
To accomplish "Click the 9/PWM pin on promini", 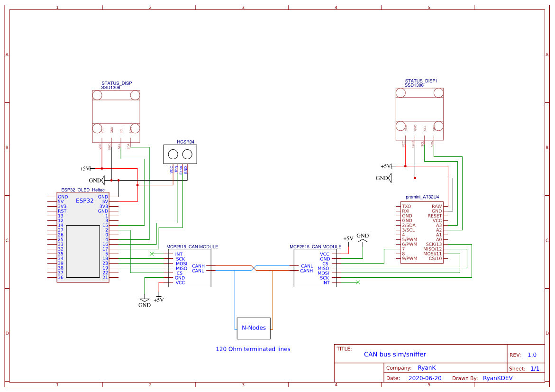I will pos(409,258).
